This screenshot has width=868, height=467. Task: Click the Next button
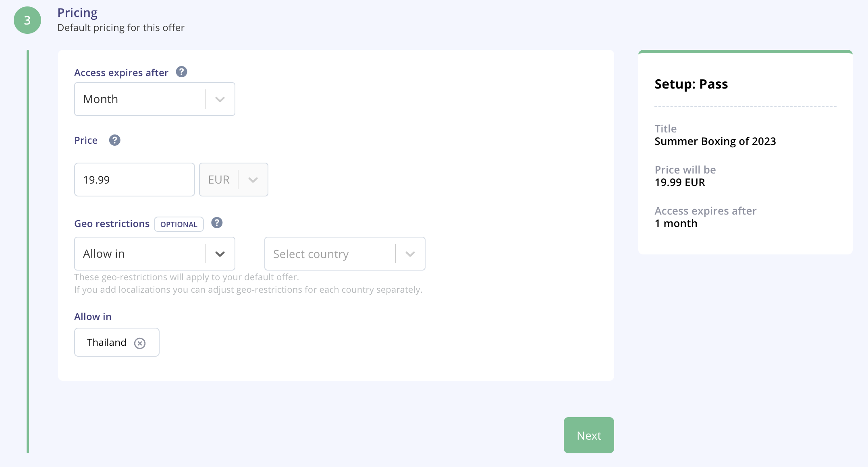589,435
